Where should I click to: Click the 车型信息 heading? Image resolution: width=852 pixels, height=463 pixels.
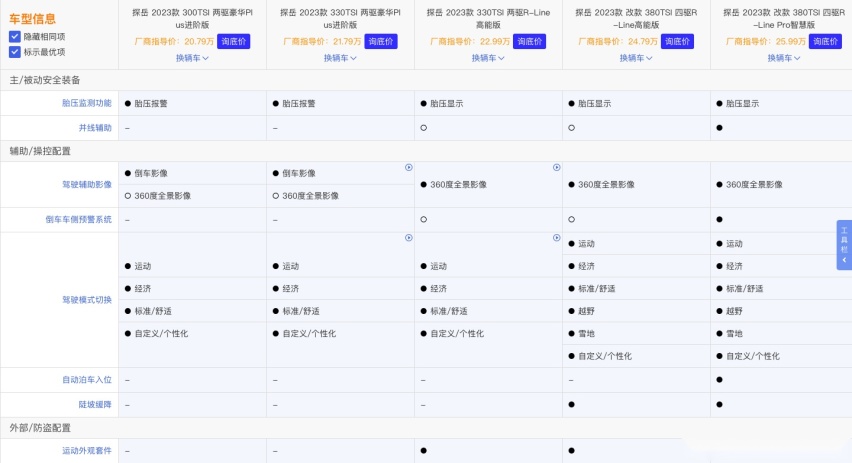pyautogui.click(x=32, y=19)
